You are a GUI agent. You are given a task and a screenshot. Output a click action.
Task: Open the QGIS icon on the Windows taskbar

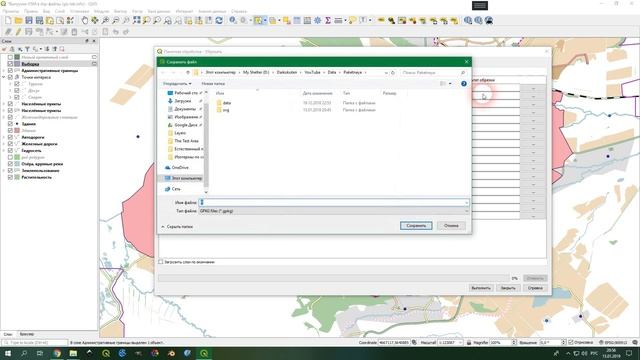204,353
